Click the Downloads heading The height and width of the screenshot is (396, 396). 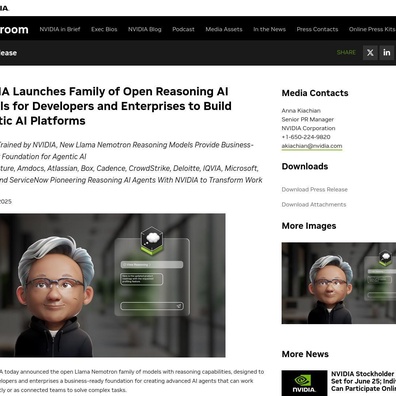(305, 166)
